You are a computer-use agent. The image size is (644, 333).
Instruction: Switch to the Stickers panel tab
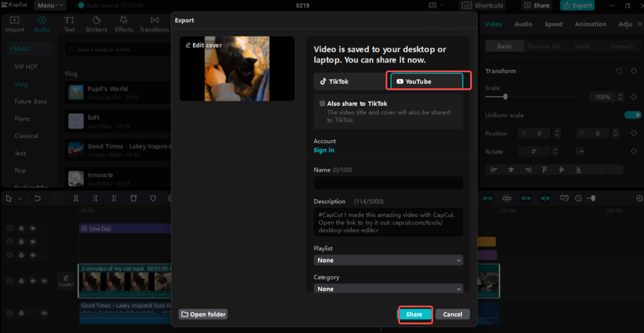click(96, 24)
